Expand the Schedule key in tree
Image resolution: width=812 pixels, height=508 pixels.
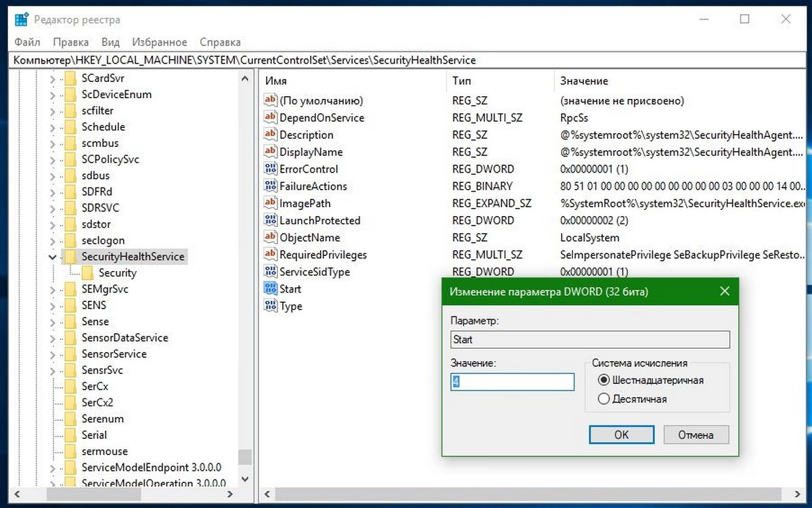point(53,127)
